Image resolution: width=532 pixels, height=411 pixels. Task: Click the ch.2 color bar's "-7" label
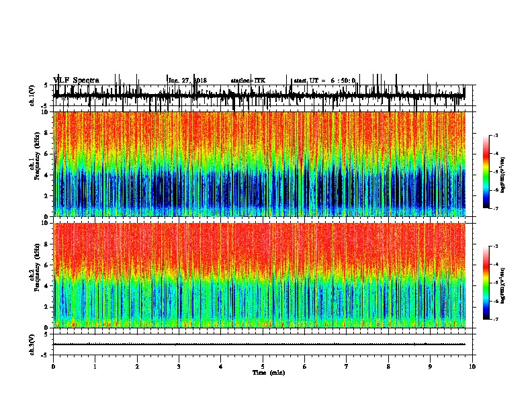click(495, 319)
